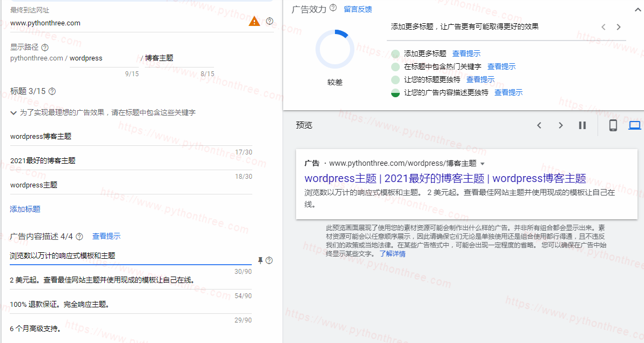Click status dot beside 在标题中包含热门关键字
This screenshot has height=343, width=644.
pos(395,67)
